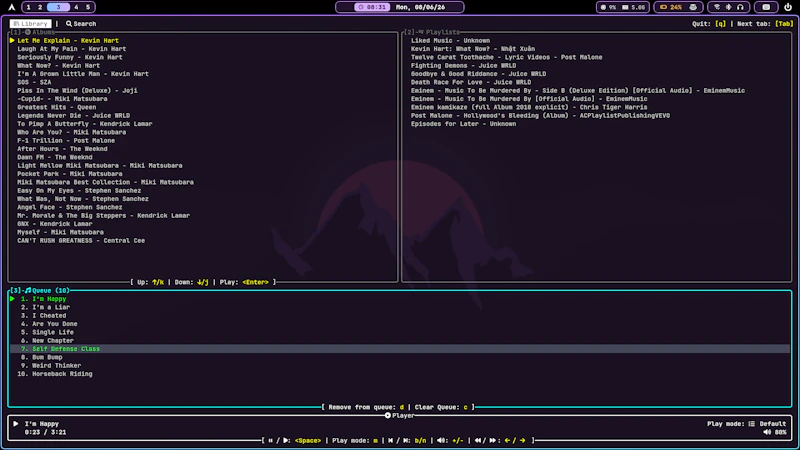Viewport: 800px width, 450px height.
Task: Click the pause icon in the player hints
Action: [270, 440]
